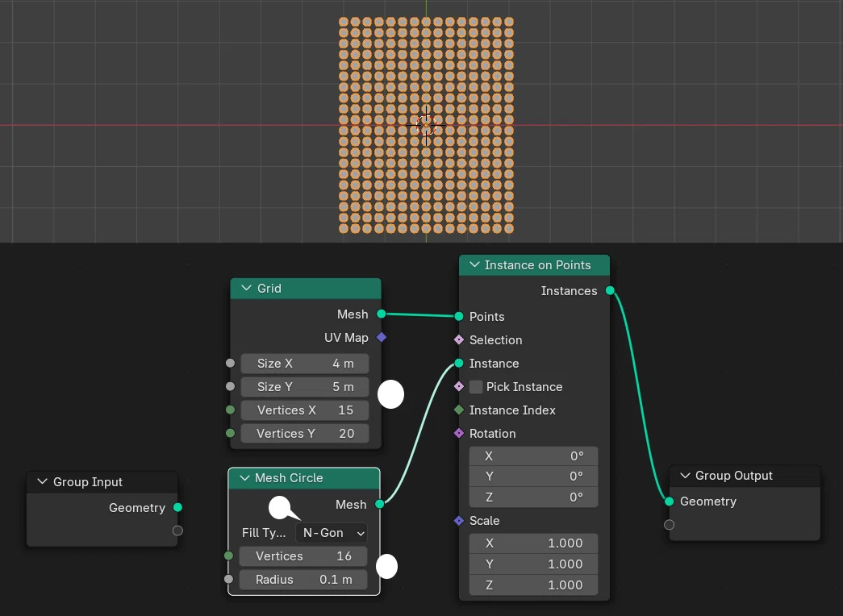Click the Rotation X field
This screenshot has width=843, height=616.
533,456
